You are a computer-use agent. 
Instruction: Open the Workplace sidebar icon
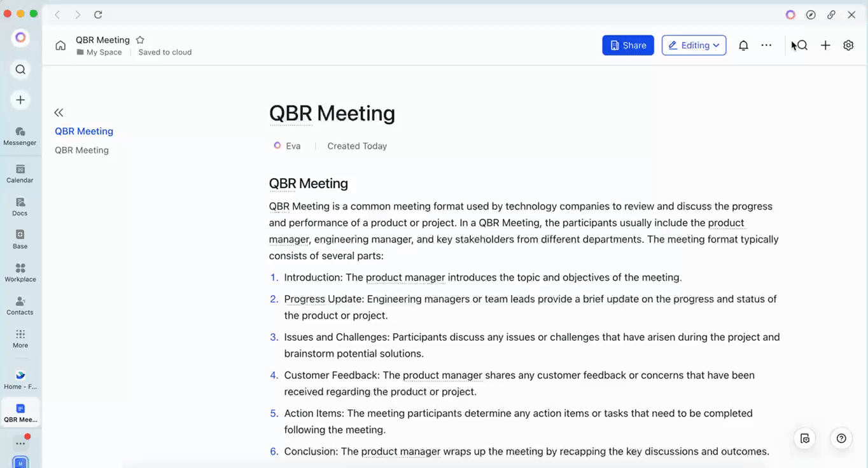pos(20,272)
